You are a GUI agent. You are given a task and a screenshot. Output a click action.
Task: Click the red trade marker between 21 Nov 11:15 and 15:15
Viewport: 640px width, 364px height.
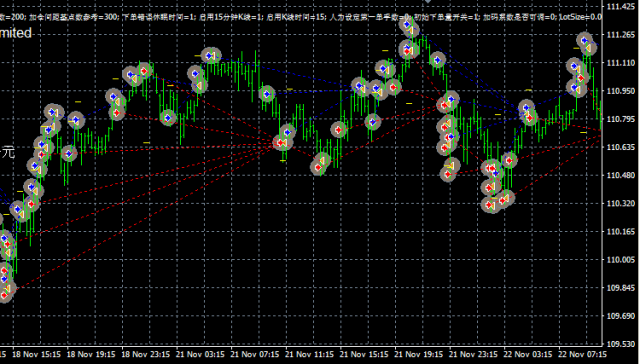pyautogui.click(x=338, y=130)
